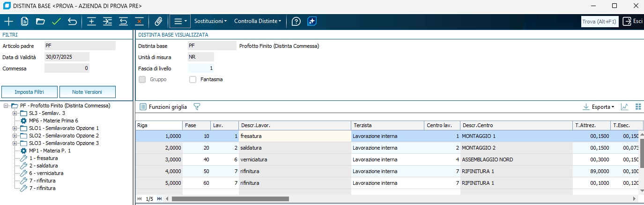644x205 pixels.
Task: Toggle the Fantasma checkbox
Action: tap(192, 79)
